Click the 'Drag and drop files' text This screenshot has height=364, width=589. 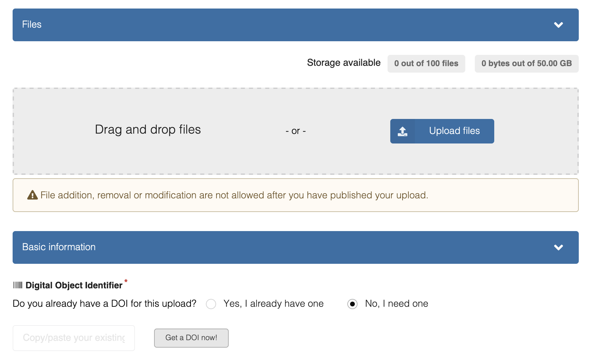[148, 130]
